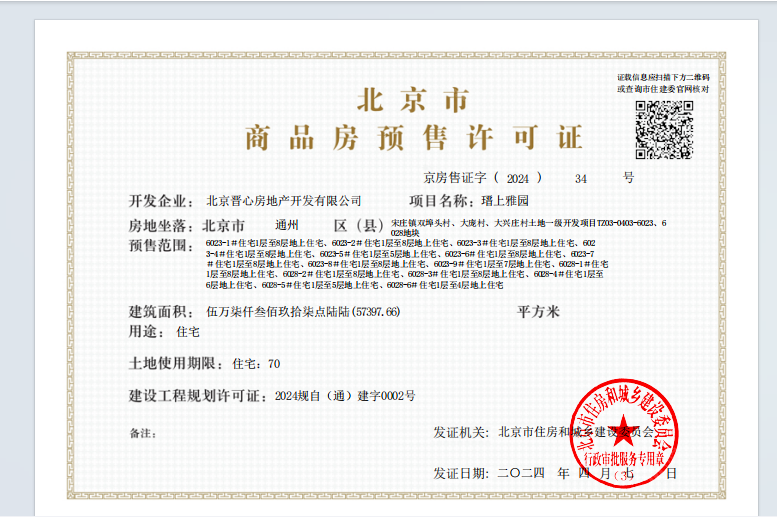Click the note '或查询市住建委官网核对'

pyautogui.click(x=663, y=89)
